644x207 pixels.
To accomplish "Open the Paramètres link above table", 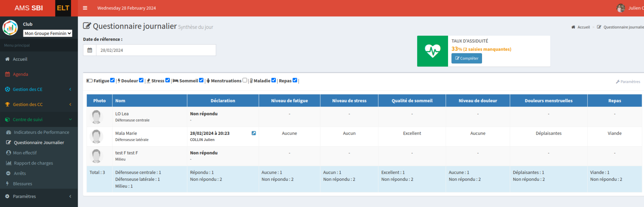I will (x=628, y=82).
